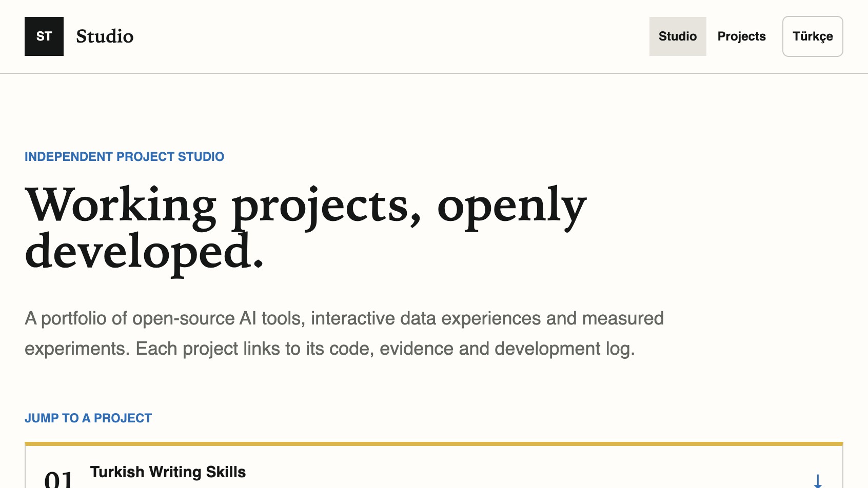Viewport: 868px width, 488px height.
Task: Open the Studio wordmark link beside the logo
Action: click(x=105, y=36)
